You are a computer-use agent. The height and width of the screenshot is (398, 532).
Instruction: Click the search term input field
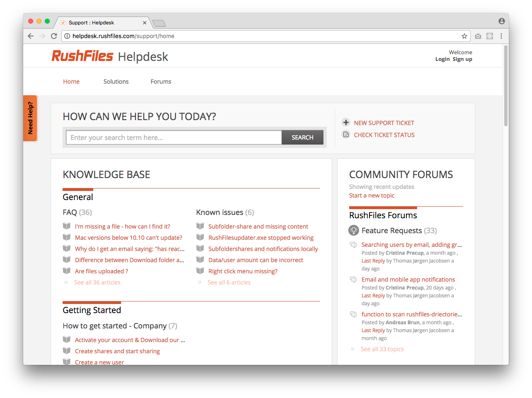tap(174, 137)
